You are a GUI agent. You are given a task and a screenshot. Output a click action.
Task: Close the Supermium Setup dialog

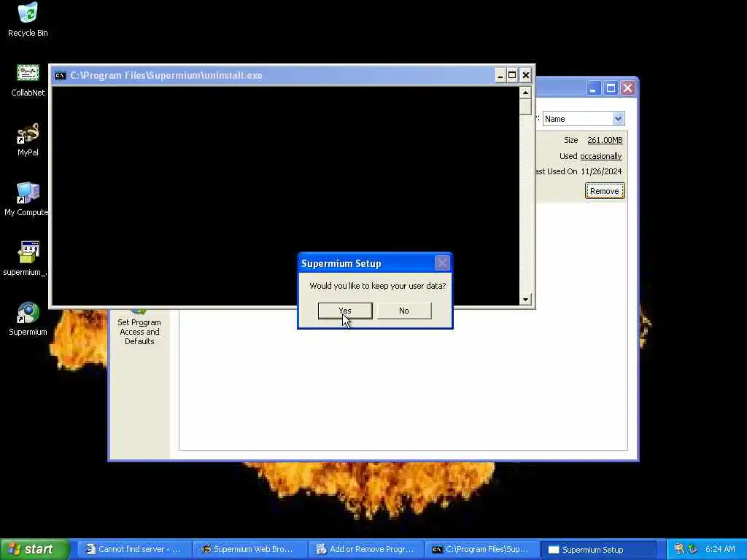pos(442,262)
